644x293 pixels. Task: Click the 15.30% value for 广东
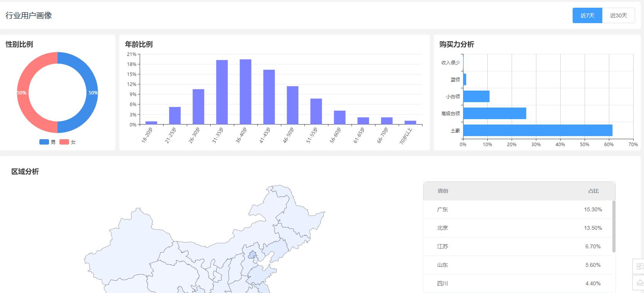coord(593,209)
